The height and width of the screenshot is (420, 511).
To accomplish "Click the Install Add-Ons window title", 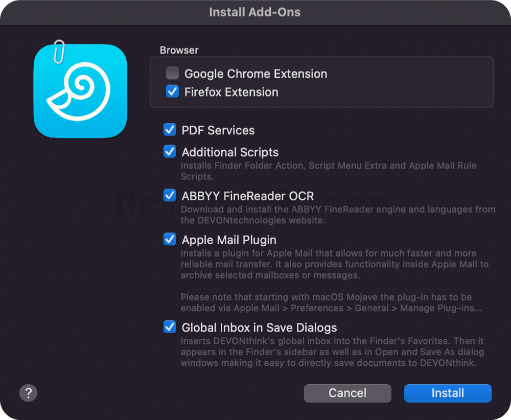I will pos(255,12).
